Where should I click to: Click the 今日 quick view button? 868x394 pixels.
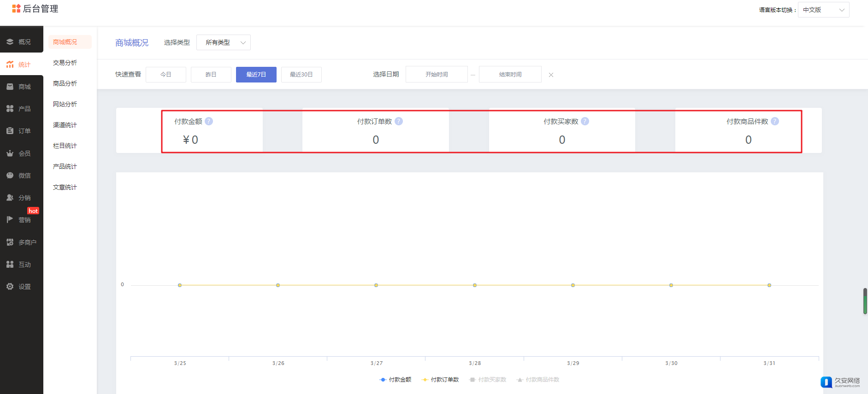[x=166, y=74]
